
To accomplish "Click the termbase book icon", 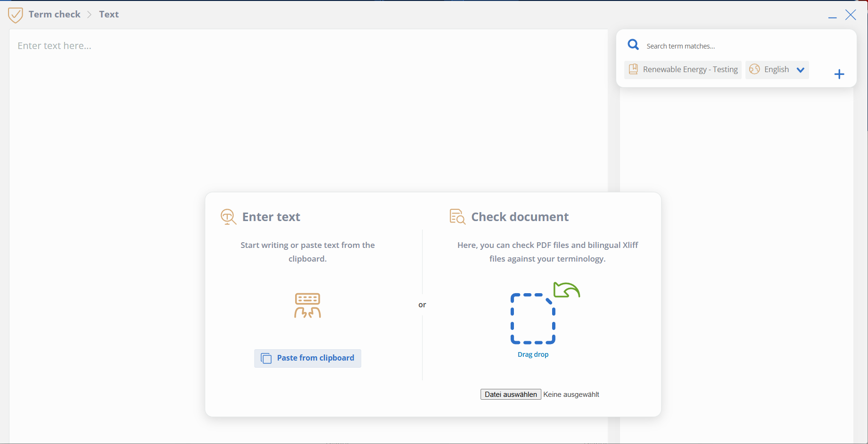I will pyautogui.click(x=634, y=69).
